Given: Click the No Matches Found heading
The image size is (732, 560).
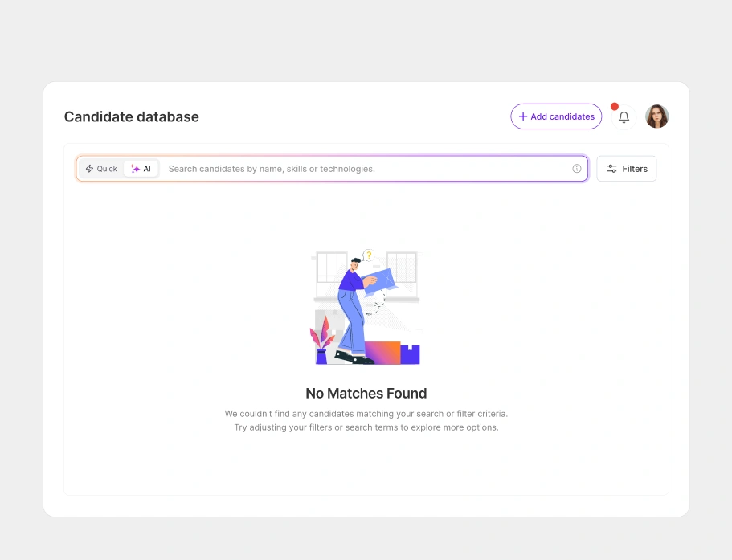Looking at the screenshot, I should (366, 394).
